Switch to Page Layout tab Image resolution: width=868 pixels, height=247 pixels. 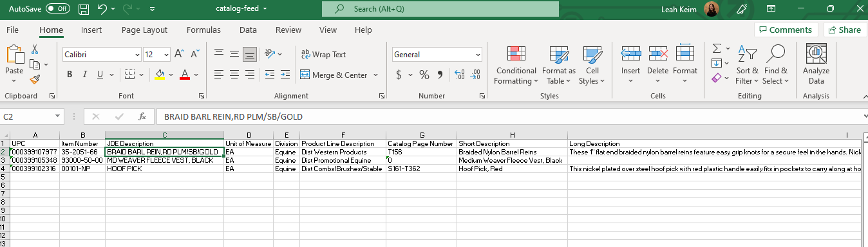pyautogui.click(x=144, y=30)
